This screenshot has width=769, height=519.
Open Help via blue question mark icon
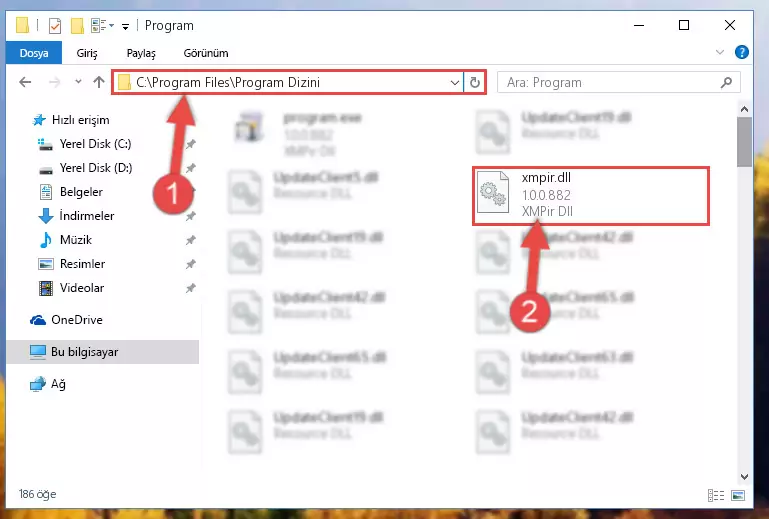click(742, 52)
